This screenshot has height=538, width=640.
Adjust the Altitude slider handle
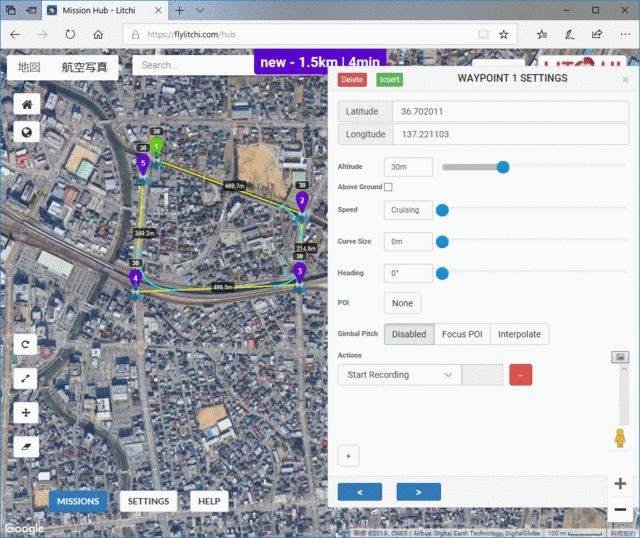coord(503,167)
